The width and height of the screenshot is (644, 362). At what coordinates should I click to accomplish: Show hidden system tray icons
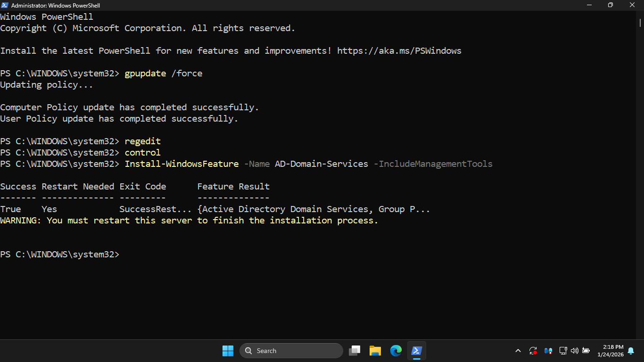pyautogui.click(x=518, y=351)
